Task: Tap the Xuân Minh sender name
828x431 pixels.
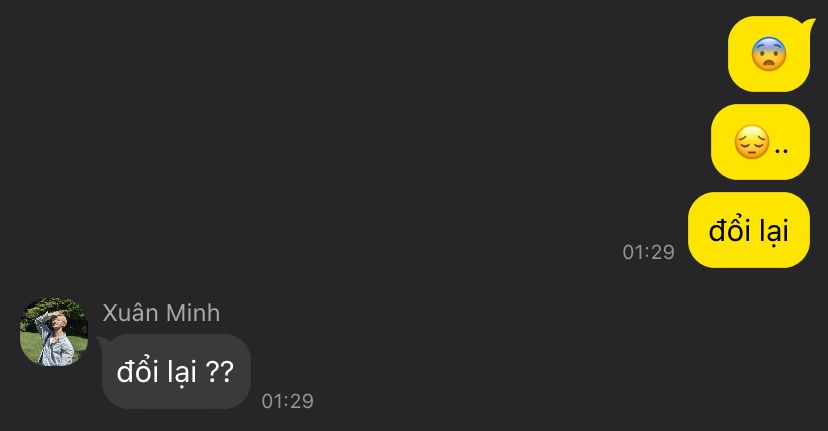Action: pos(161,313)
